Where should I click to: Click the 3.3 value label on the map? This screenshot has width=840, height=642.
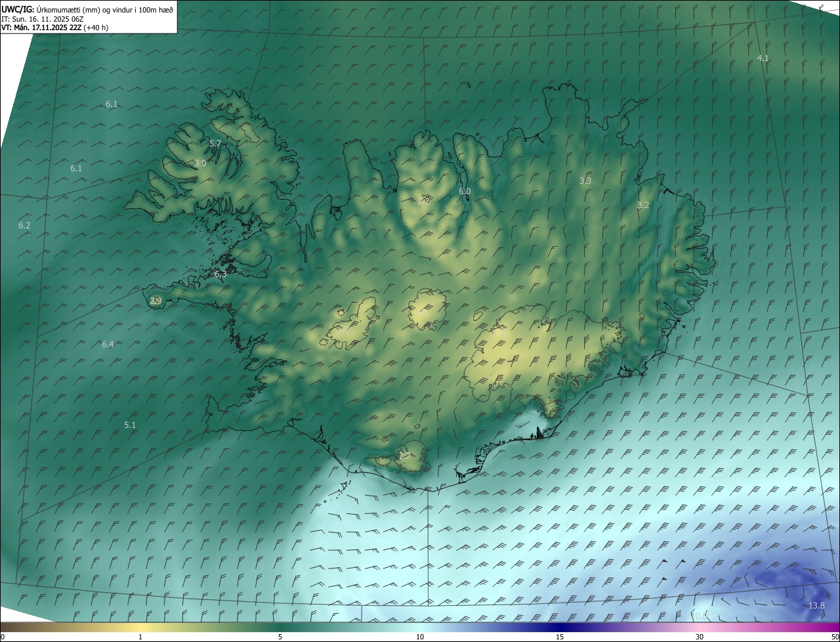586,181
